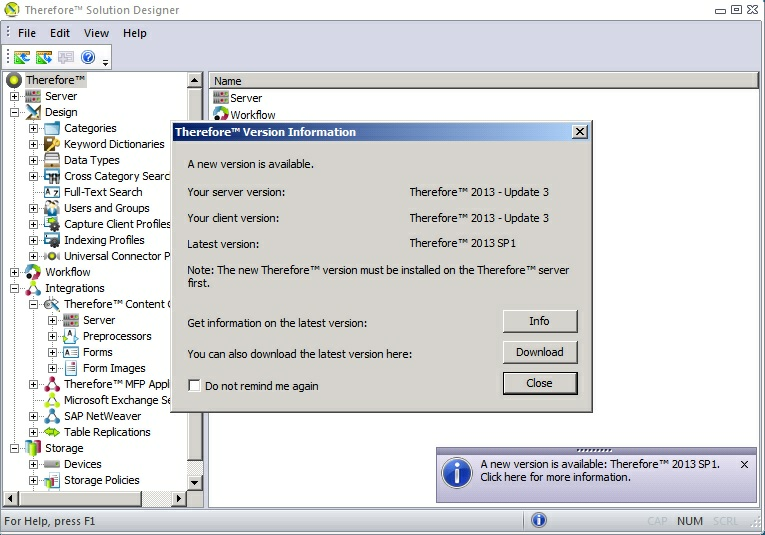Open the View menu
765x535 pixels.
pyautogui.click(x=97, y=33)
